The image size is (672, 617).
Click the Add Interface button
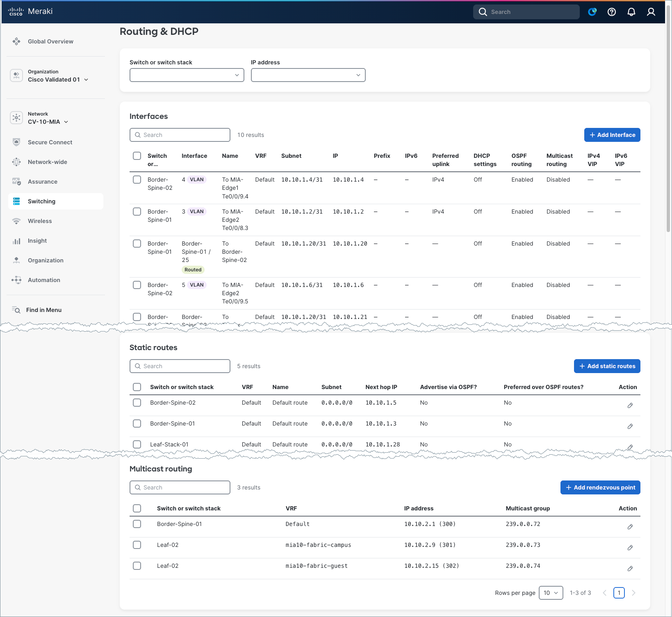(x=612, y=135)
